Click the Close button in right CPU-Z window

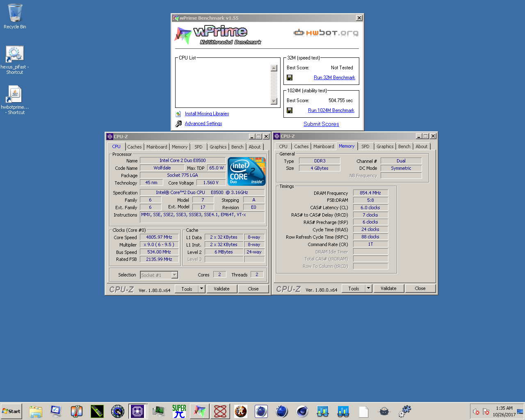click(420, 288)
